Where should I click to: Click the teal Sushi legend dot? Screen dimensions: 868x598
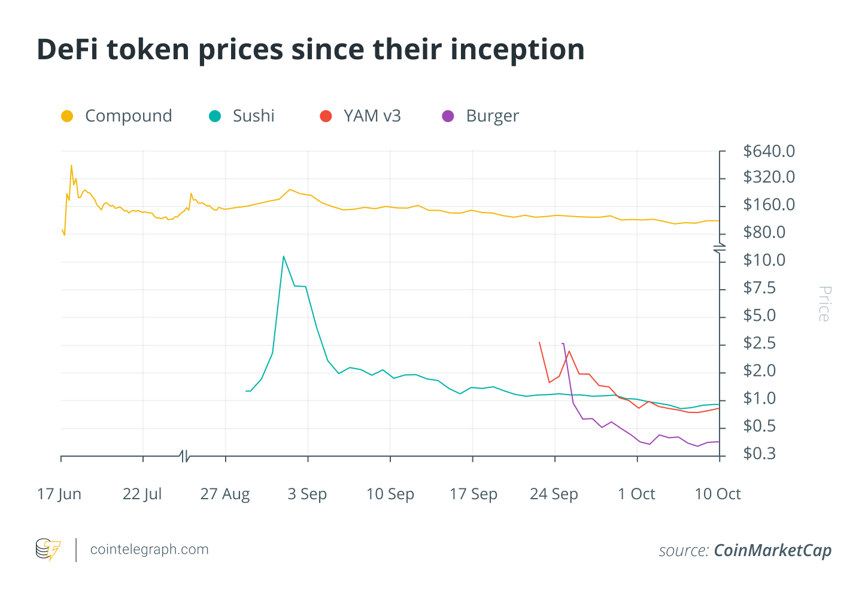coord(215,116)
